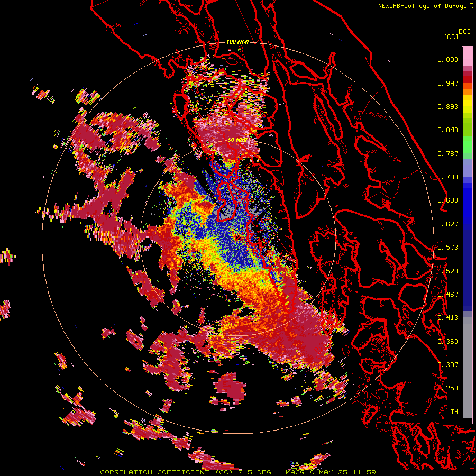Click the 0.307 scale value
Viewport: 476px width, 476px height.
coord(448,365)
